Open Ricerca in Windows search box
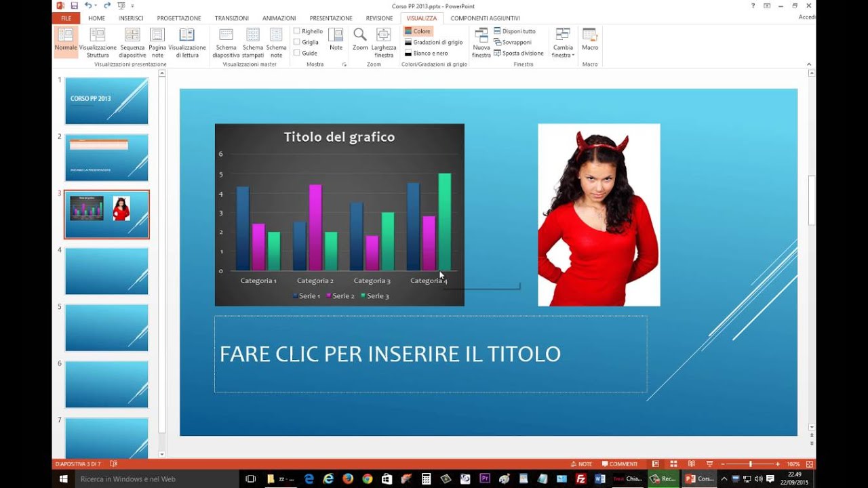 pos(157,479)
